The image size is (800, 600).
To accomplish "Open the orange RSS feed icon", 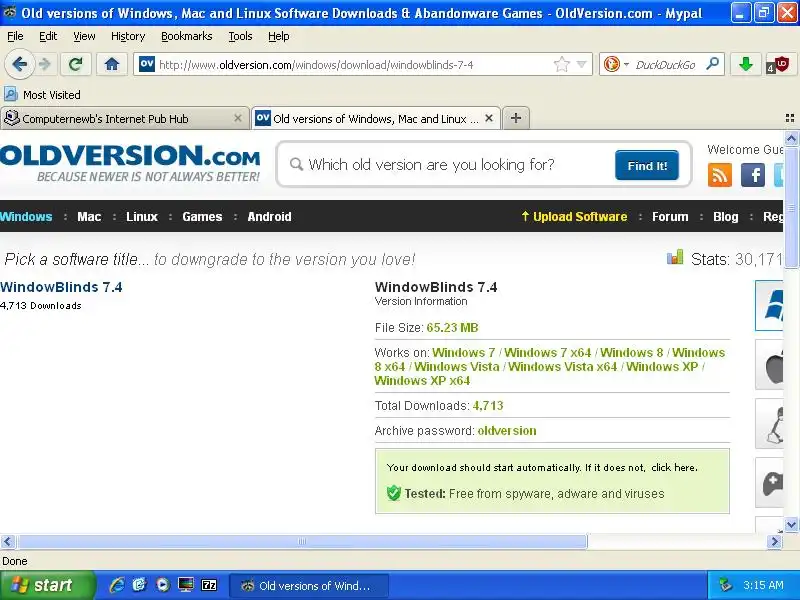I will [x=720, y=175].
